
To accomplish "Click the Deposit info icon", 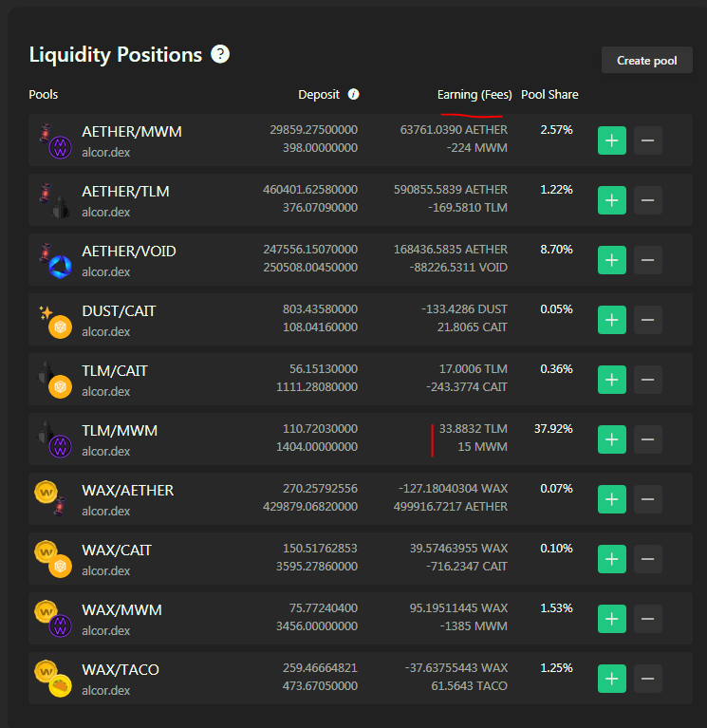I will pos(353,94).
